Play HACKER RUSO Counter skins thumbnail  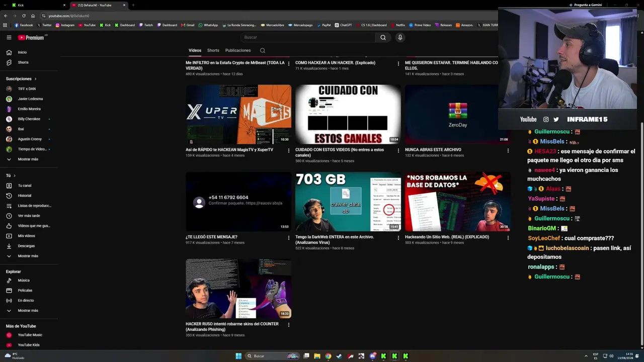pos(238,289)
